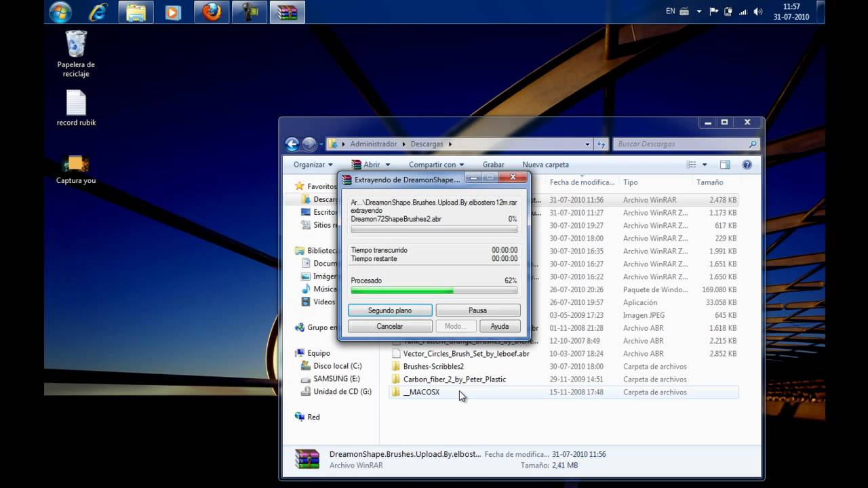Select Favoritos in the navigation pane

click(316, 186)
